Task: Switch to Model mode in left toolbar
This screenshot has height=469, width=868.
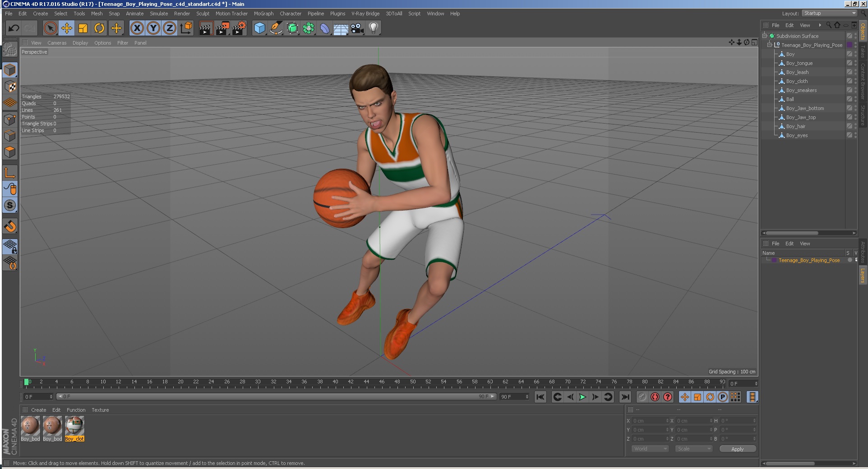Action: click(x=10, y=70)
